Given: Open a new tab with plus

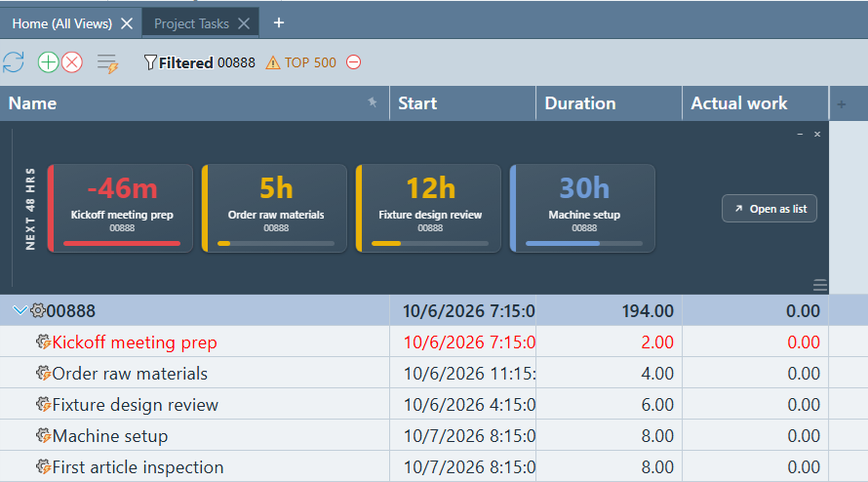Looking at the screenshot, I should point(279,22).
